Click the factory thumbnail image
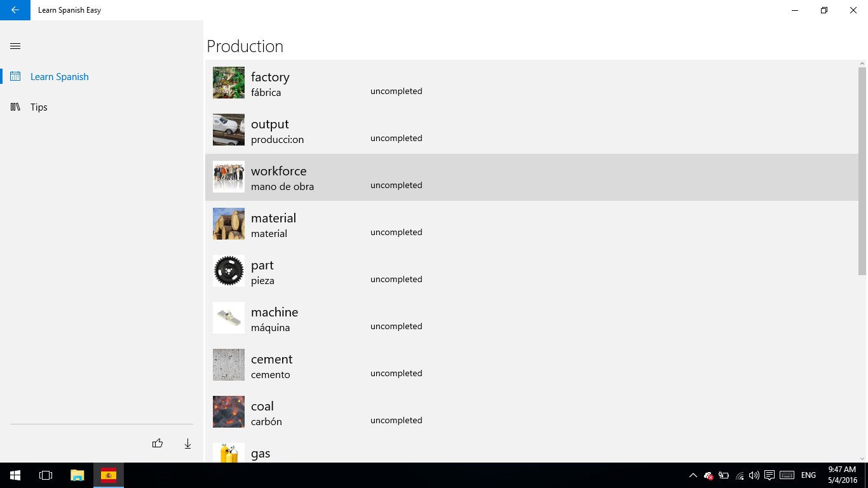This screenshot has width=868, height=488. click(229, 83)
